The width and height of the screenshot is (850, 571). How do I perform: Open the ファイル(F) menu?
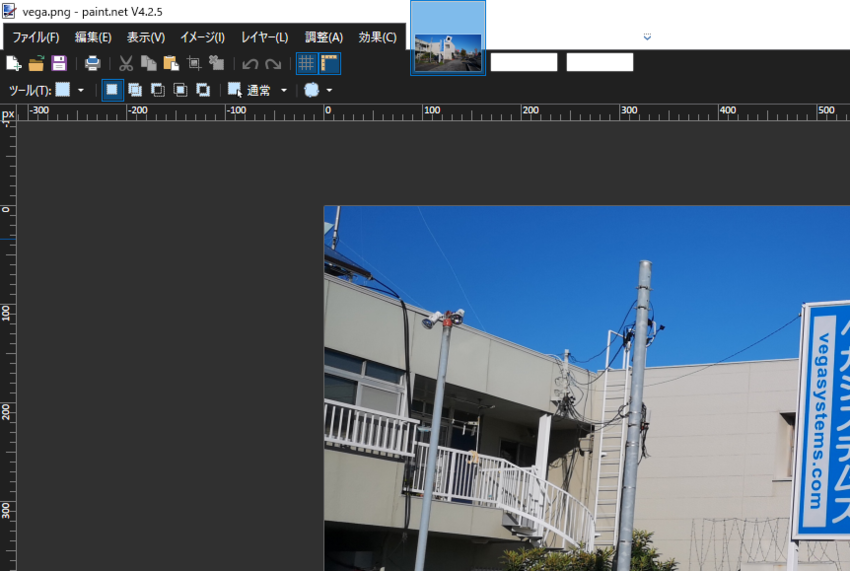click(36, 37)
